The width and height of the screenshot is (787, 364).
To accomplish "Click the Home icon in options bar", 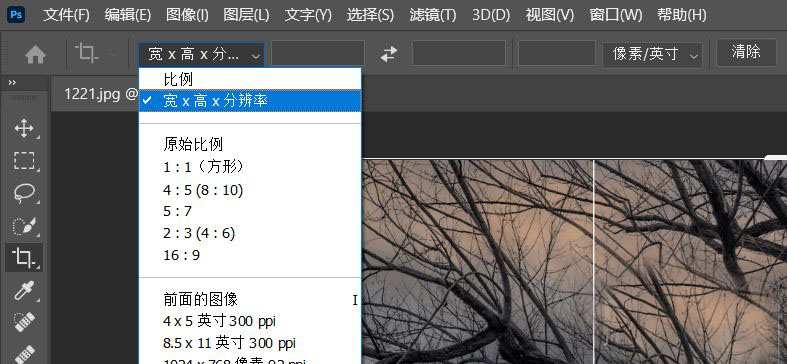I will (35, 54).
